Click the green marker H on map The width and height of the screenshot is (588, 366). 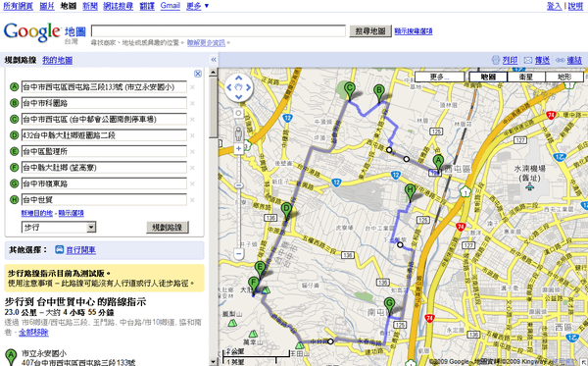click(x=410, y=193)
